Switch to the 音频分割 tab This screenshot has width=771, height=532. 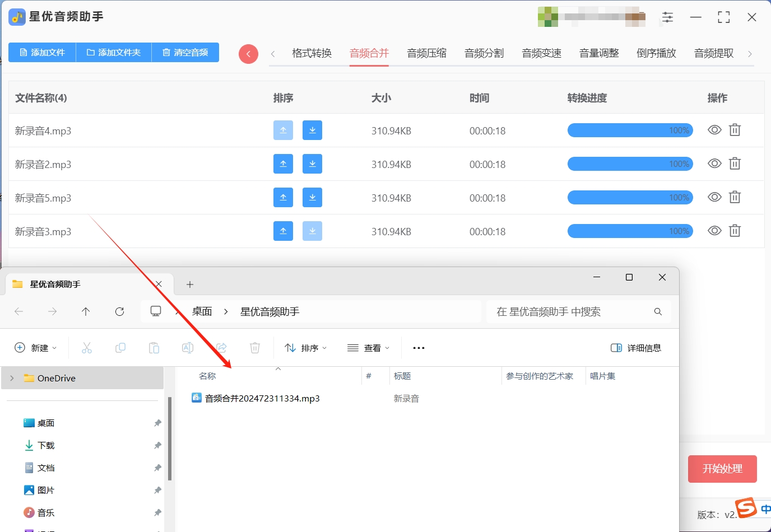484,53
